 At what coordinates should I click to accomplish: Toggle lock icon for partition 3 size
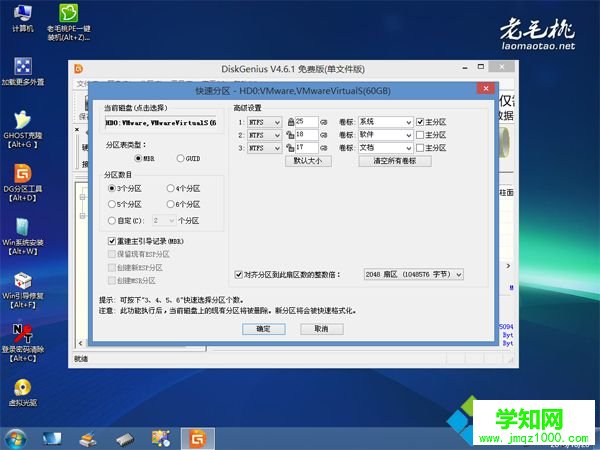point(290,148)
